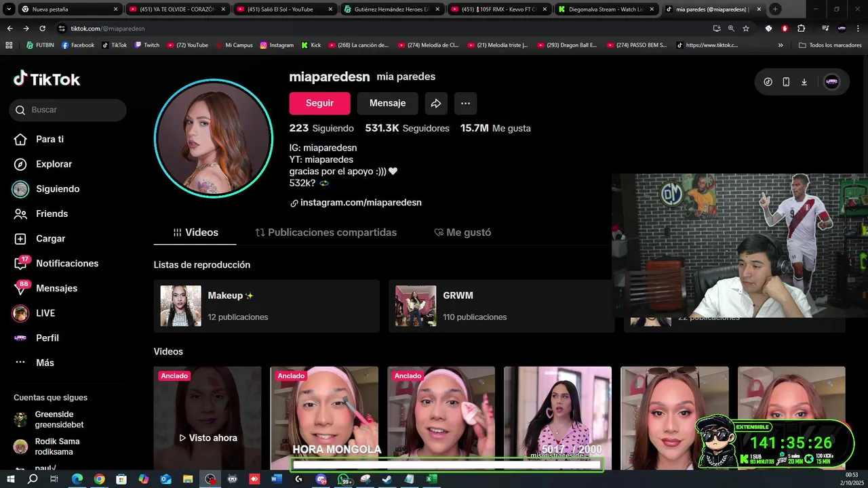The width and height of the screenshot is (868, 488).
Task: Open the instagram.com/miaparedesn link
Action: pos(355,203)
